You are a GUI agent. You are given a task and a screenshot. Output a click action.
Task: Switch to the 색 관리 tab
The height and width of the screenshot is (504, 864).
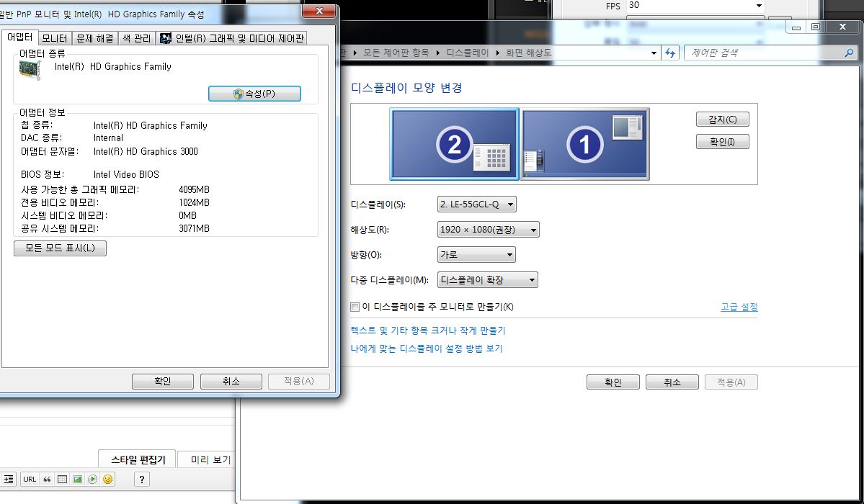(137, 38)
